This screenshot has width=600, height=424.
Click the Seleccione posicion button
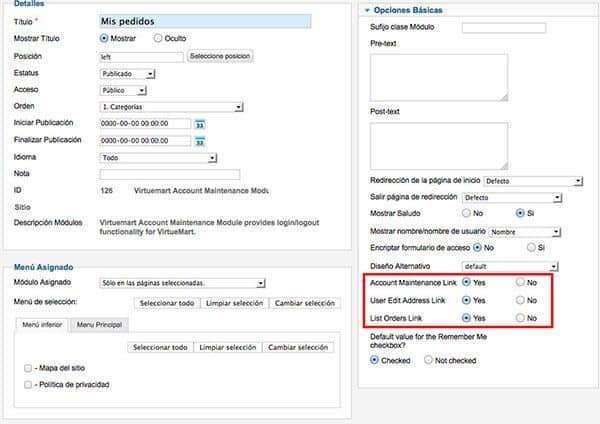[x=220, y=56]
